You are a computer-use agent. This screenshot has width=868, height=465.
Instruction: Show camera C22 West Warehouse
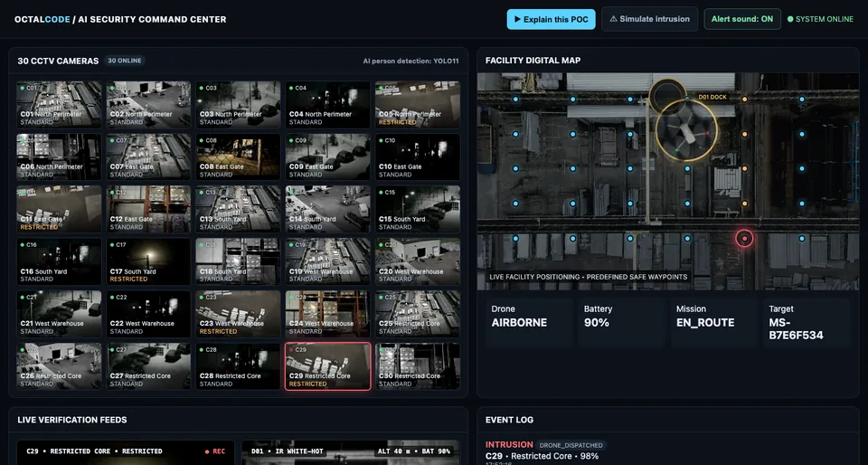(149, 313)
